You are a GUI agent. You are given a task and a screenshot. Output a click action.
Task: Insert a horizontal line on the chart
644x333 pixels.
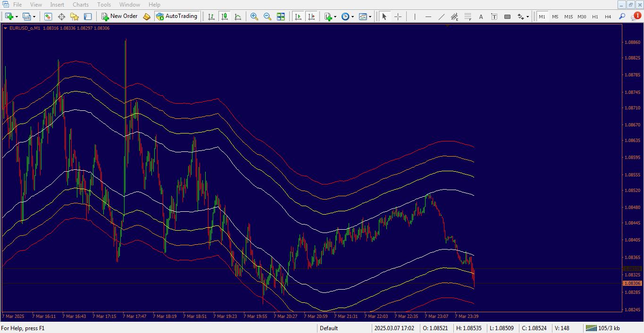point(427,17)
